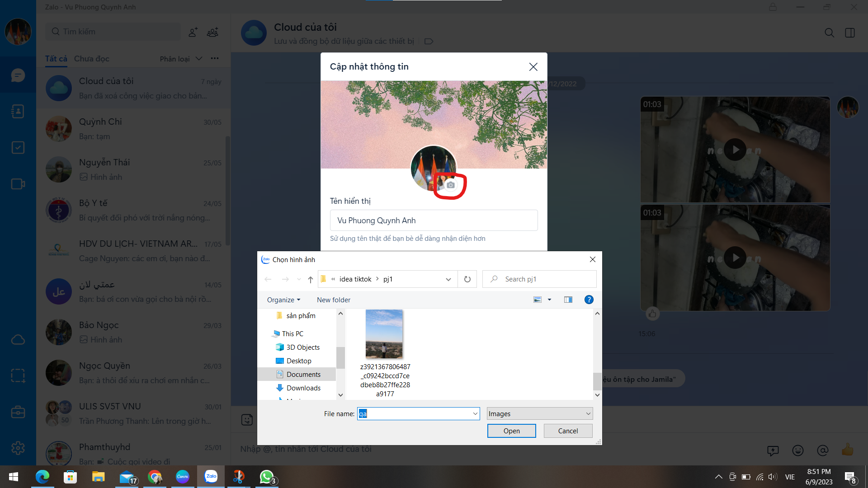Open Zalo messages icon in left sidebar
The height and width of the screenshot is (488, 868).
[x=18, y=75]
